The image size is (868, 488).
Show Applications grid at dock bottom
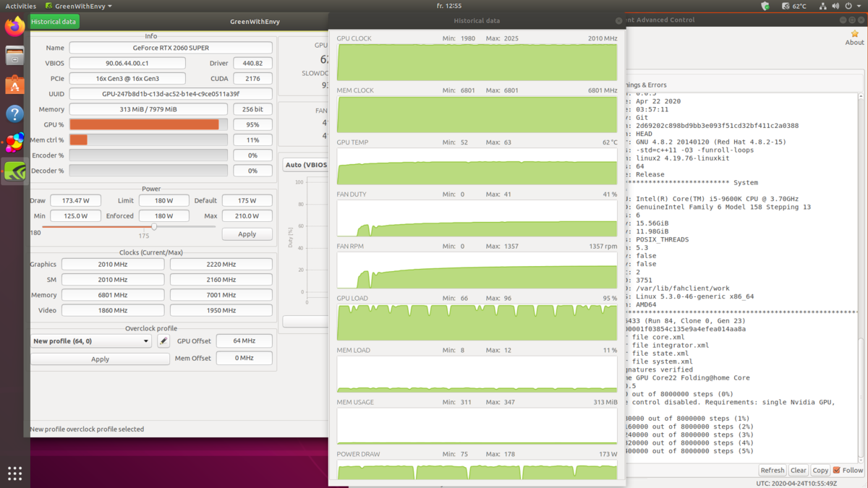click(14, 474)
